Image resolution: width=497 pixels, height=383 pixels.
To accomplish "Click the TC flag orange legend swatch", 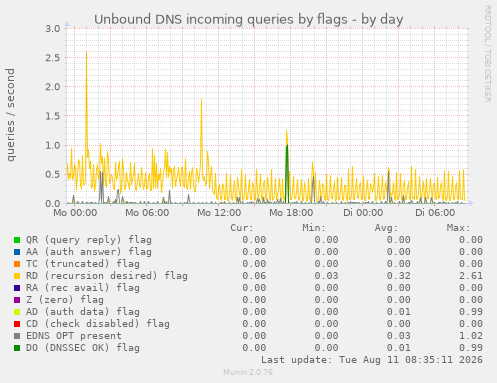I will (x=17, y=264).
